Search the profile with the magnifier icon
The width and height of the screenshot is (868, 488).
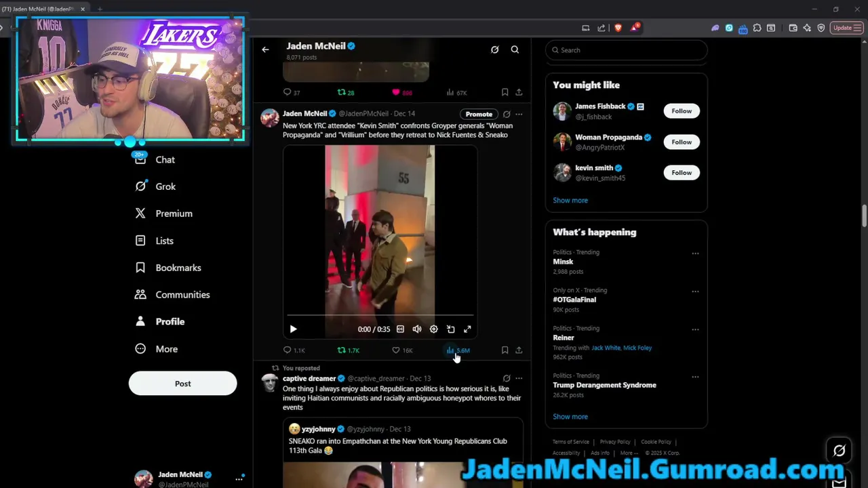pyautogui.click(x=515, y=49)
